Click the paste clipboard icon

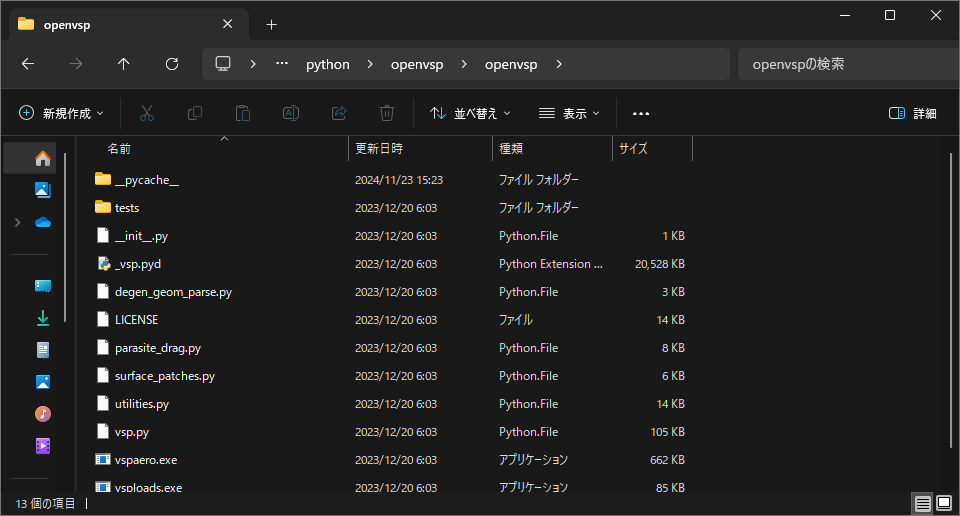[243, 113]
